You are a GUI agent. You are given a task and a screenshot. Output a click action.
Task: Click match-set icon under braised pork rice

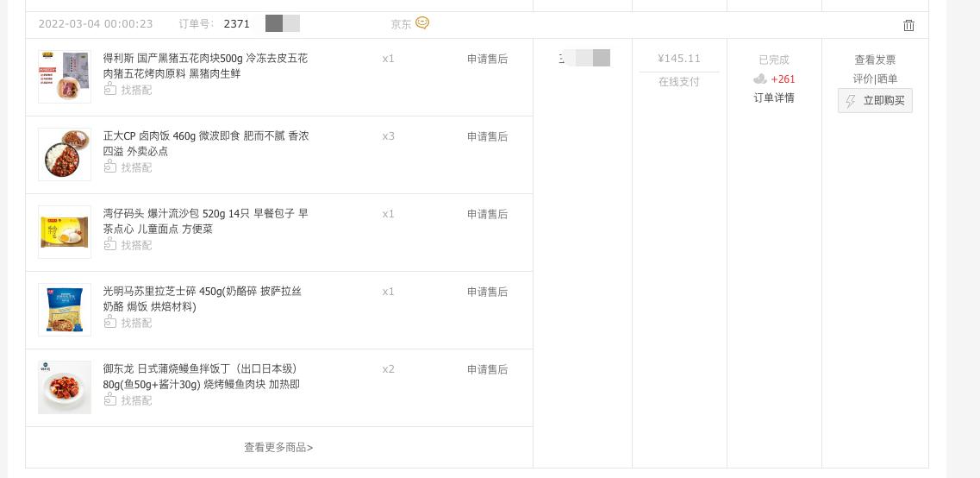pyautogui.click(x=110, y=167)
